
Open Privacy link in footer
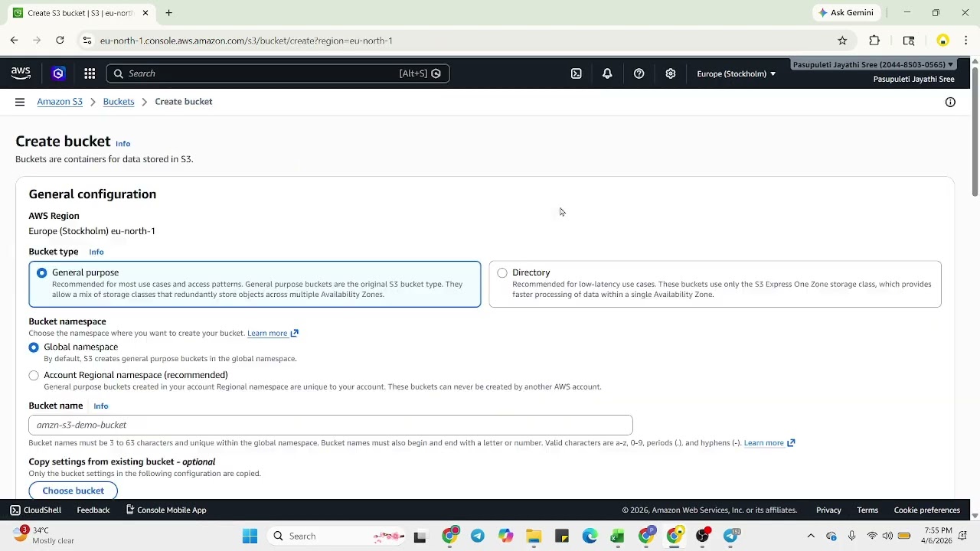(x=828, y=510)
